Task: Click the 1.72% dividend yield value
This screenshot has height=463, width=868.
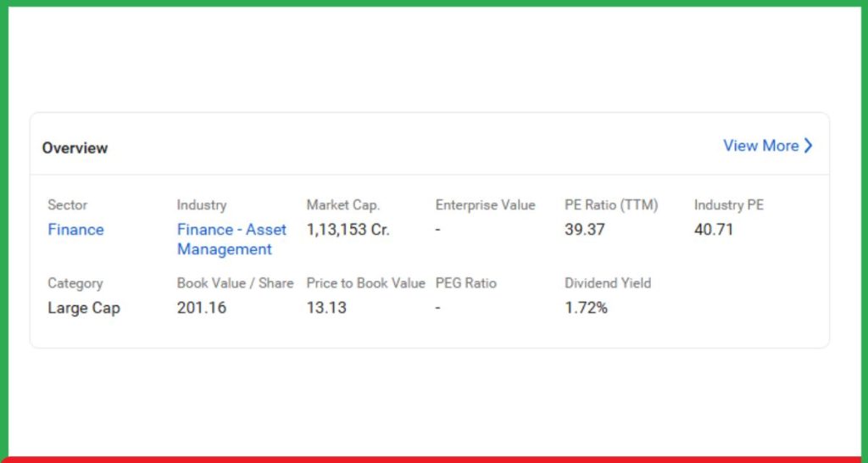Action: pyautogui.click(x=586, y=308)
